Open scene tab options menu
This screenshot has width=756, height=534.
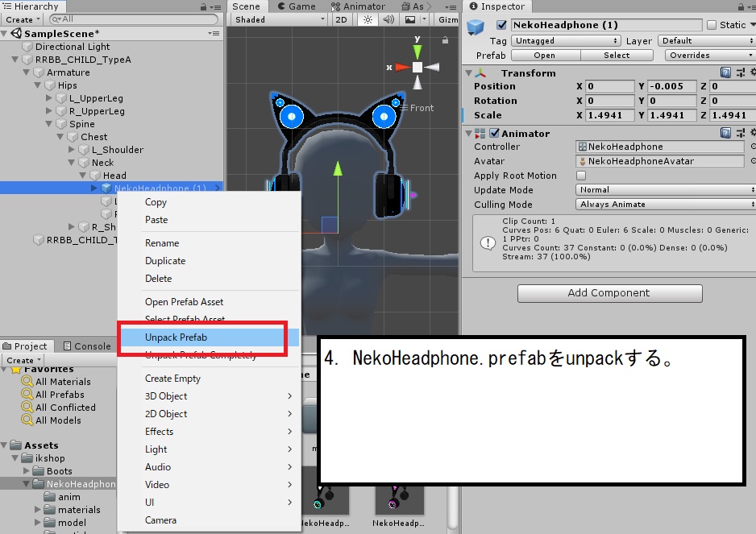pos(451,7)
